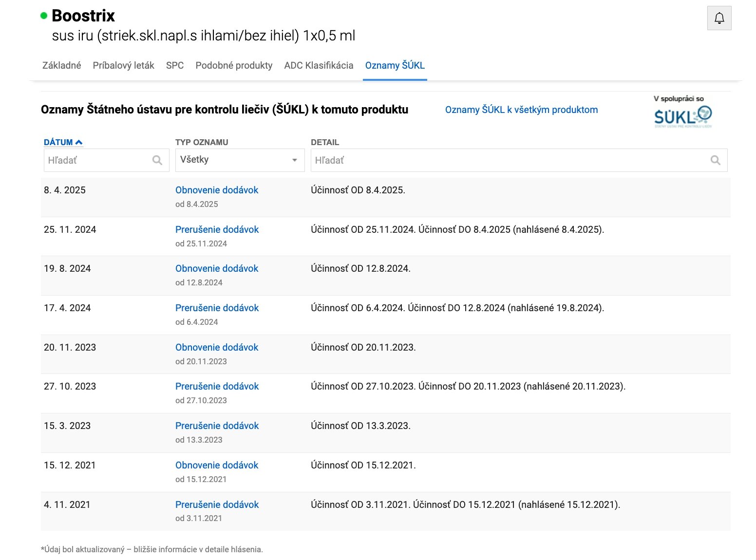Open Oznamy ŠÚKL k všetkým produktom link
Image resolution: width=756 pixels, height=560 pixels.
click(521, 110)
